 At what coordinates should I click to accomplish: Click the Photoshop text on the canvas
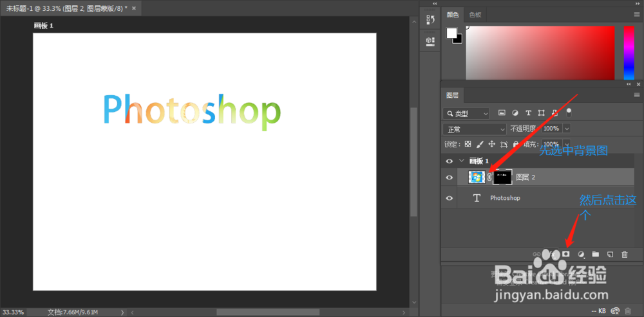point(191,111)
